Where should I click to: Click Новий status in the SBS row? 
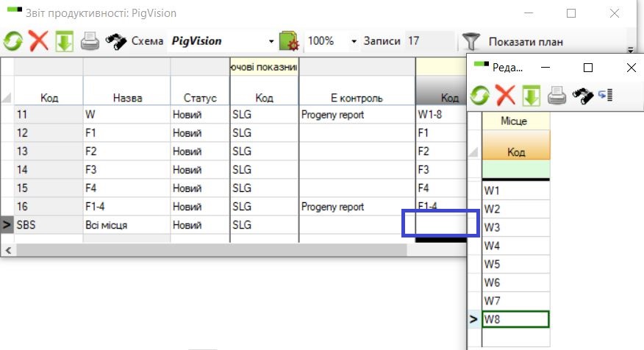tap(200, 225)
